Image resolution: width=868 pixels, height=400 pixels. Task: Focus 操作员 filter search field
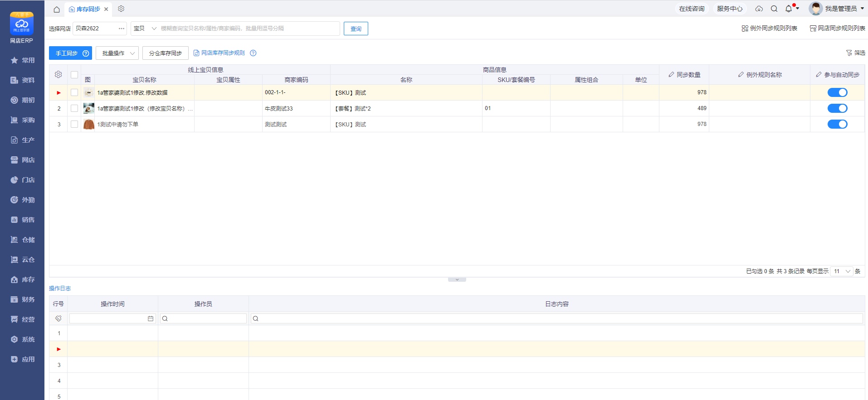pos(203,318)
